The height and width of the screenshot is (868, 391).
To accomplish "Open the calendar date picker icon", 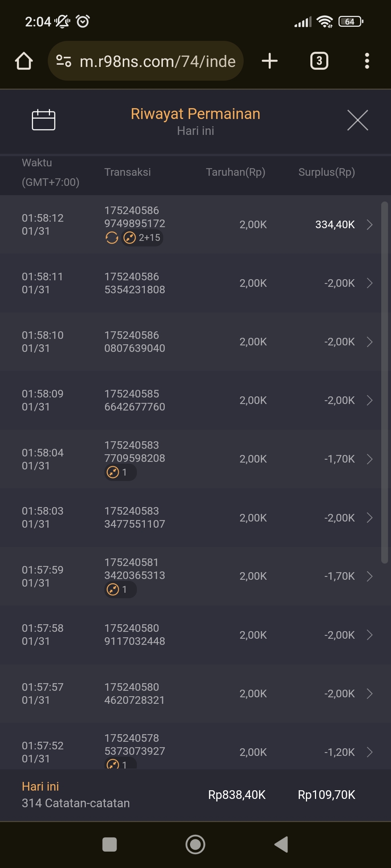I will [43, 120].
